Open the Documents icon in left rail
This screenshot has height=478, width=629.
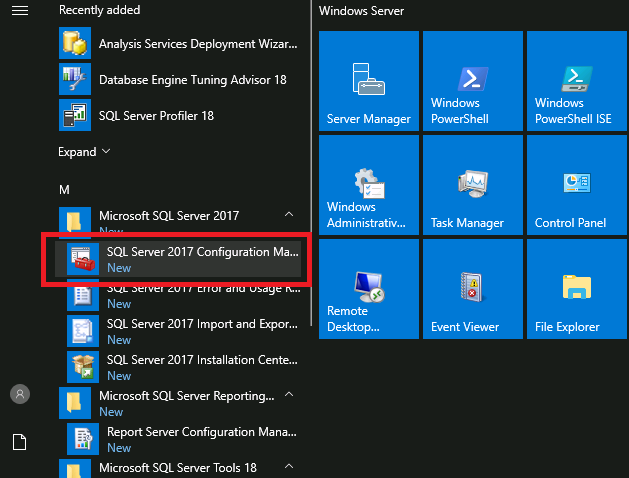[x=20, y=442]
